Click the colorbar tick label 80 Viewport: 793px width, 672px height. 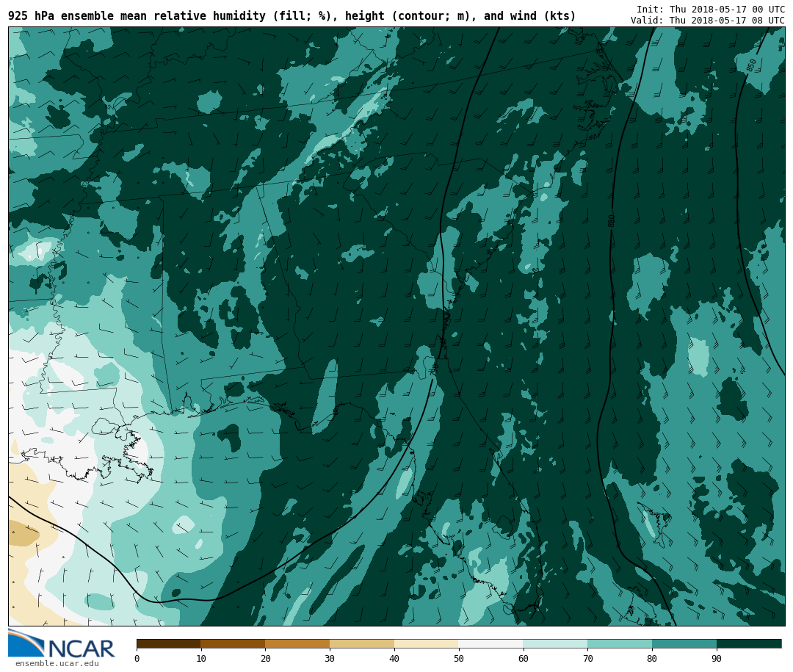(653, 658)
